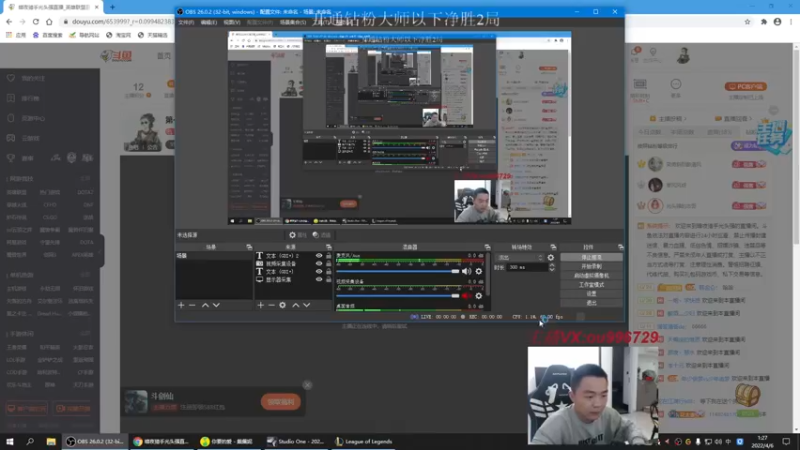Click the PC客户端 button on Douyu
This screenshot has width=800, height=450.
[746, 87]
